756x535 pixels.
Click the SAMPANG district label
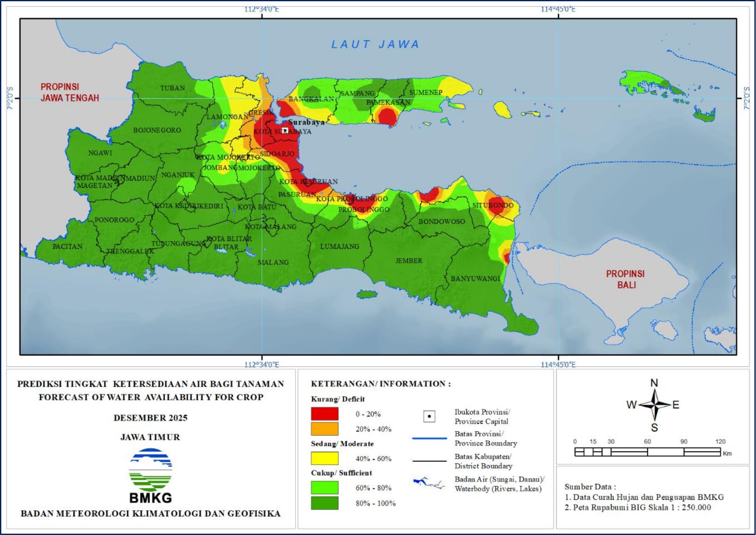point(357,93)
